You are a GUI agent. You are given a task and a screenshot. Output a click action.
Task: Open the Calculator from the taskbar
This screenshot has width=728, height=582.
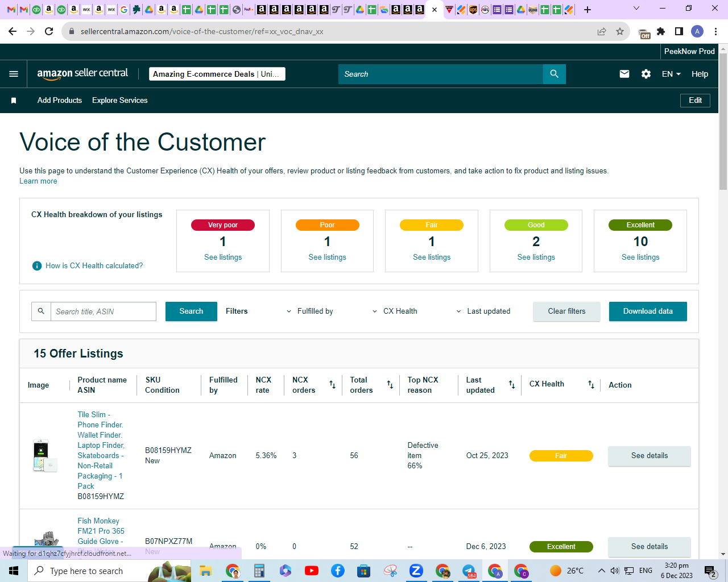click(x=259, y=571)
